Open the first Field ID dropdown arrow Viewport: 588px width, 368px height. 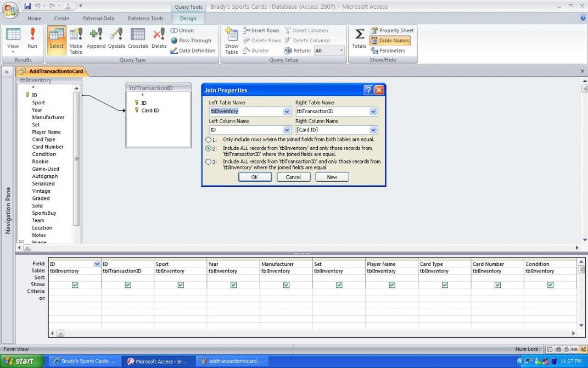pyautogui.click(x=97, y=264)
